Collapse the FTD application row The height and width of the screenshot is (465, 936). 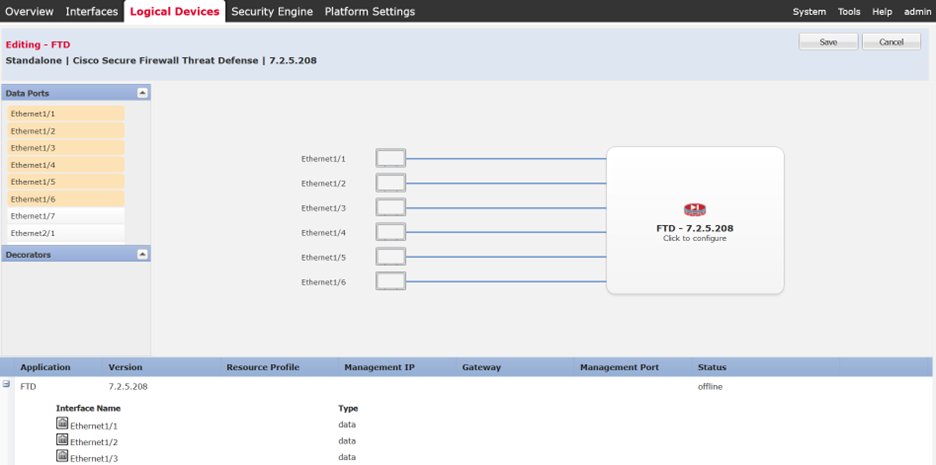pos(7,384)
